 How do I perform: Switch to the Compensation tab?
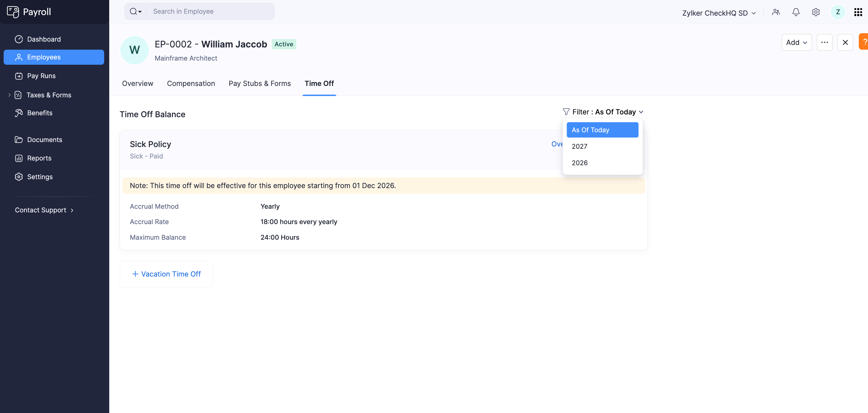tap(191, 83)
